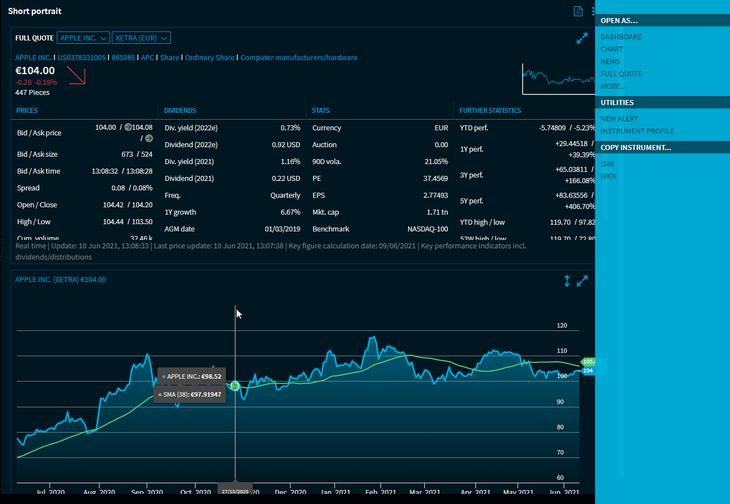Click the Freq. value Quarterly
This screenshot has width=730, height=504.
(x=285, y=195)
